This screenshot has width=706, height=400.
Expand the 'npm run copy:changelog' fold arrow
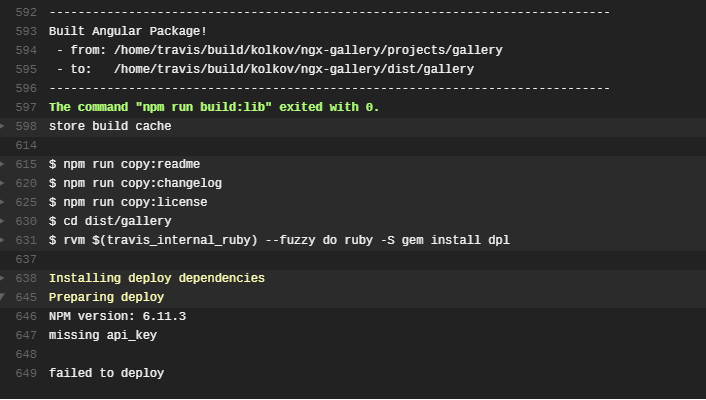(x=4, y=183)
